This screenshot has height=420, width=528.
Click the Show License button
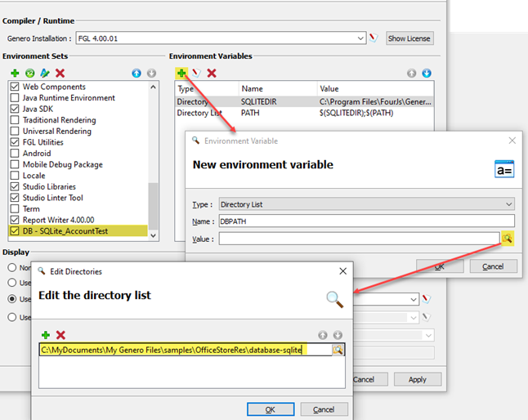click(409, 38)
